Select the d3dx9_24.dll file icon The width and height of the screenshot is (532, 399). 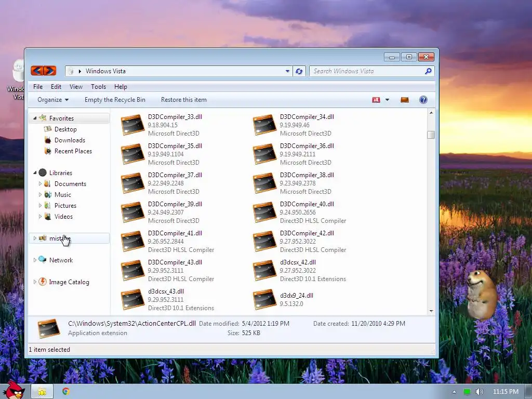(264, 300)
